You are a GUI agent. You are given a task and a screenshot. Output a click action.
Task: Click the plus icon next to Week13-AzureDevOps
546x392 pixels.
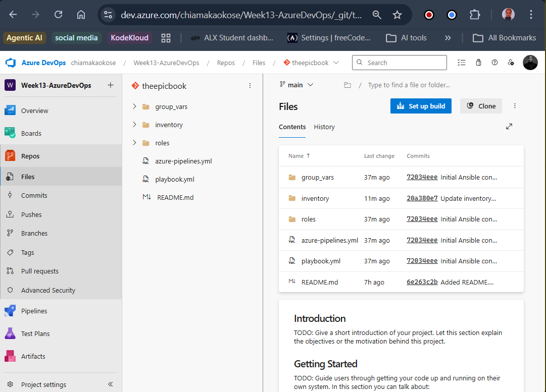[111, 85]
